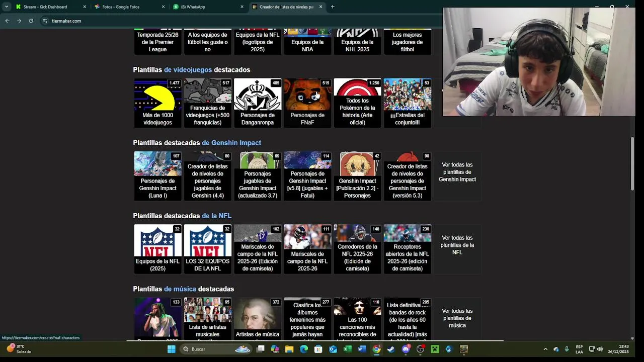Screen dimensions: 644x362
Task: Click the page vertical scrollbar thumb
Action: click(632, 164)
